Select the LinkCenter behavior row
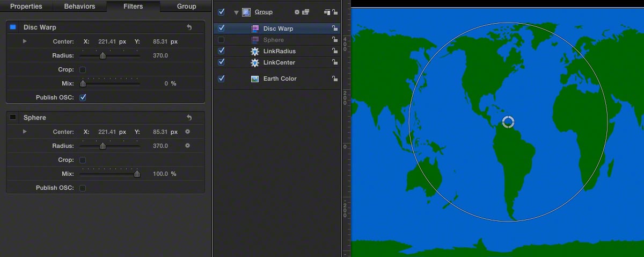 277,62
